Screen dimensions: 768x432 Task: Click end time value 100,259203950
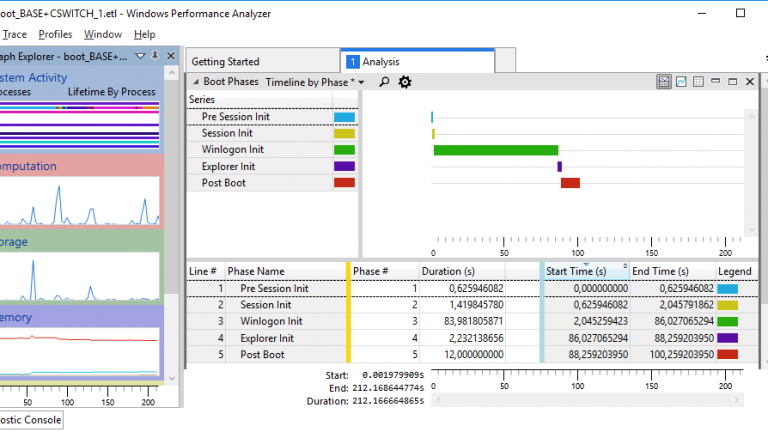(681, 355)
